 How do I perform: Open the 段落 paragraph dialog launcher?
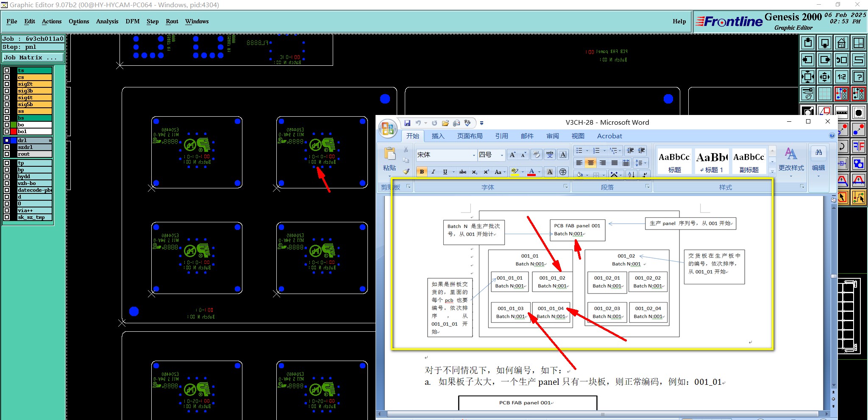tap(648, 187)
